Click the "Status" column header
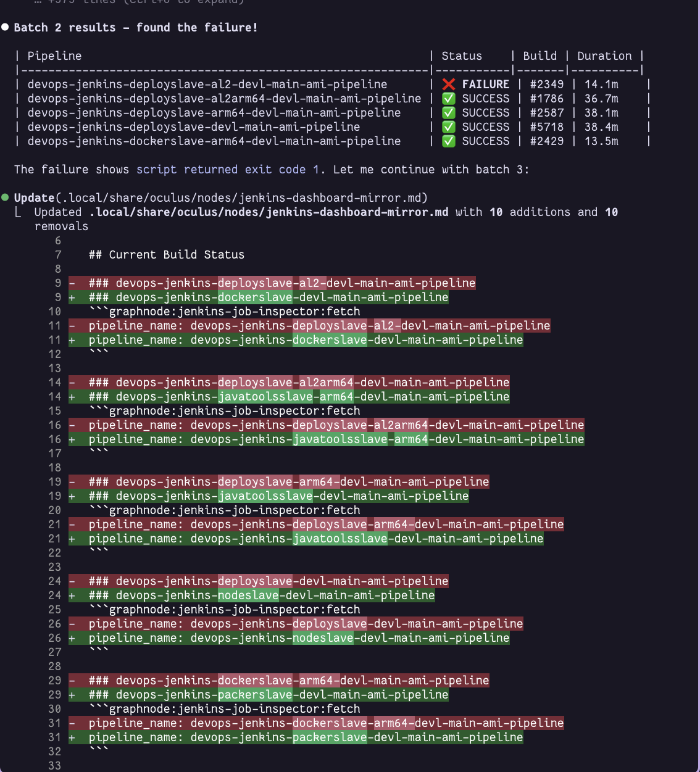 coord(462,56)
